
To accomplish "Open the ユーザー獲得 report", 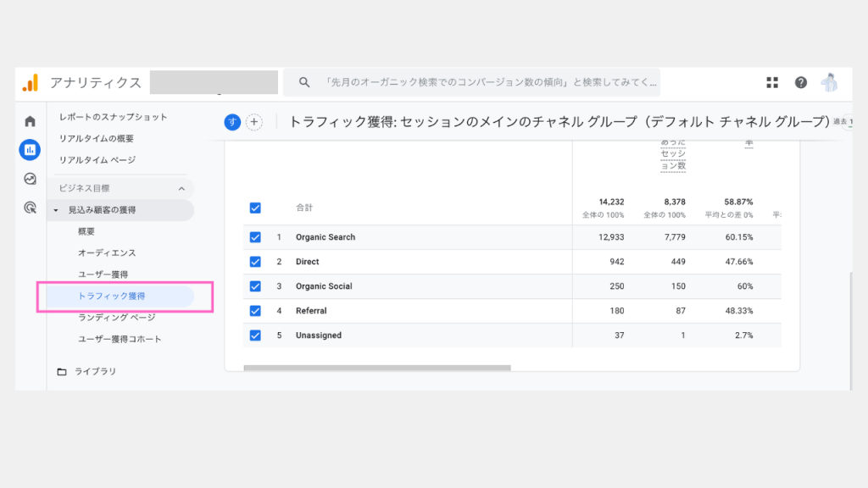I will click(x=103, y=274).
